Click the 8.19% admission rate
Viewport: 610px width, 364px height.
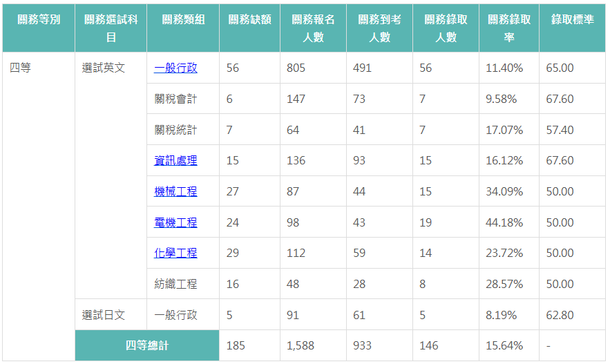(501, 315)
